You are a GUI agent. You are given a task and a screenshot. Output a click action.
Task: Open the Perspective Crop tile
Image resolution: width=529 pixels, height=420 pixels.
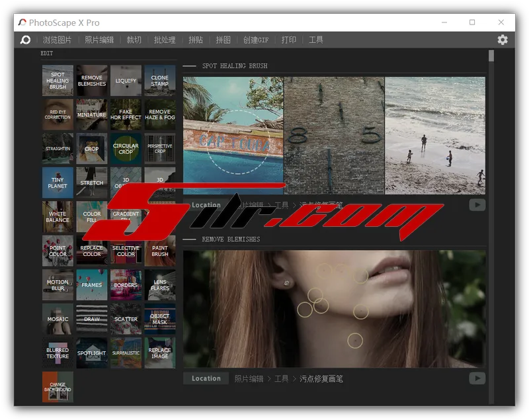click(160, 149)
